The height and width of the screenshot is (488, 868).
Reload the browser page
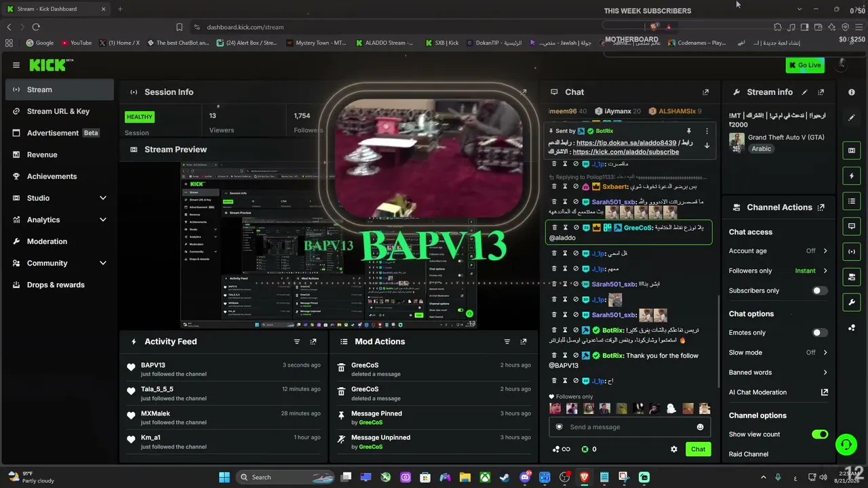coord(36,27)
